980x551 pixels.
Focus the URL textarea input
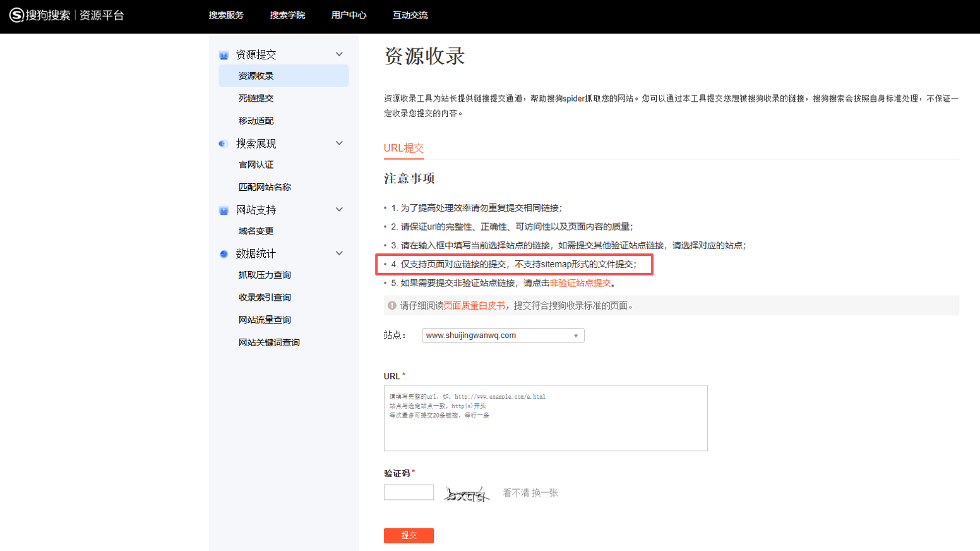coord(546,418)
